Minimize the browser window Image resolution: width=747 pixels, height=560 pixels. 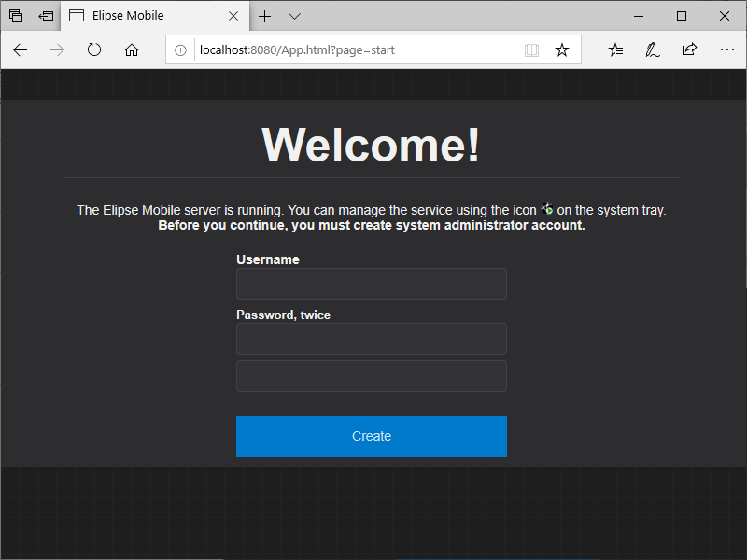coord(639,16)
